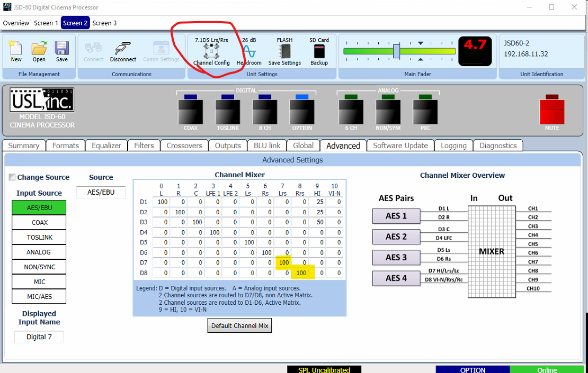Select the MIC analog input button

[x=425, y=112]
